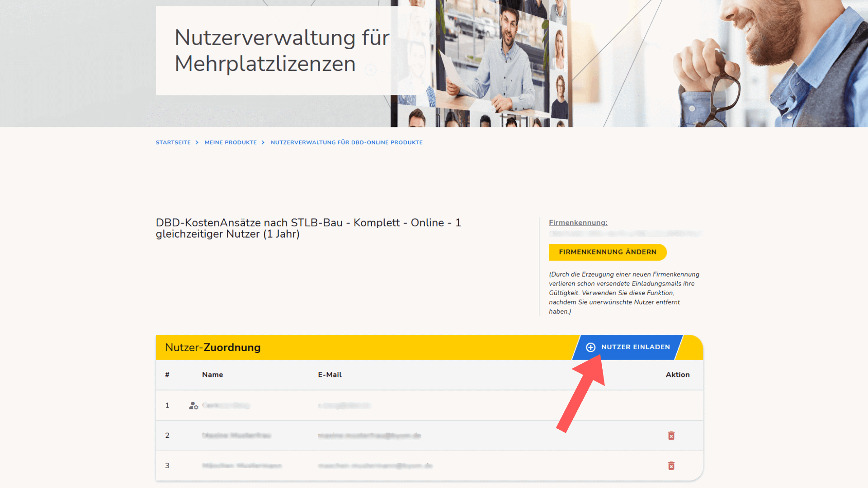Open Nutzerverwaltung für DBD-Online Produkte breadcrumb
868x488 pixels.
coord(346,142)
